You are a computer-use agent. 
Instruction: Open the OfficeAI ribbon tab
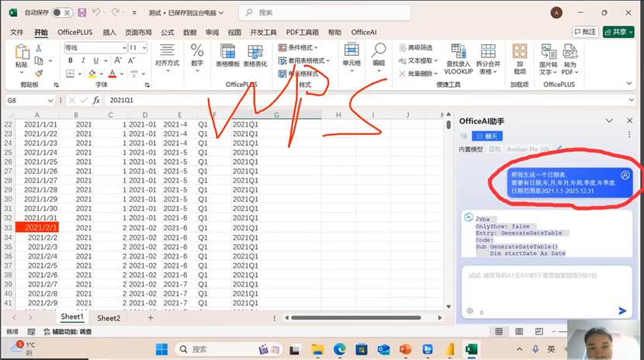pos(364,32)
